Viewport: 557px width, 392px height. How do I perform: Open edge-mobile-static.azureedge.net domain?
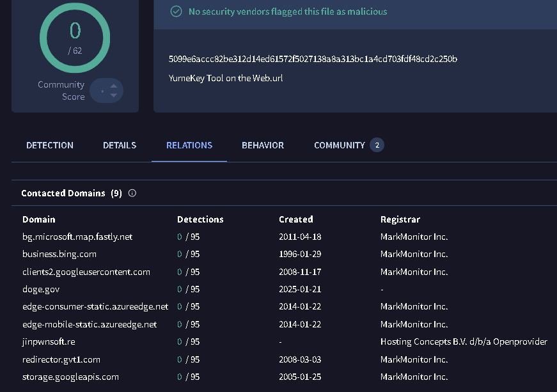[90, 324]
